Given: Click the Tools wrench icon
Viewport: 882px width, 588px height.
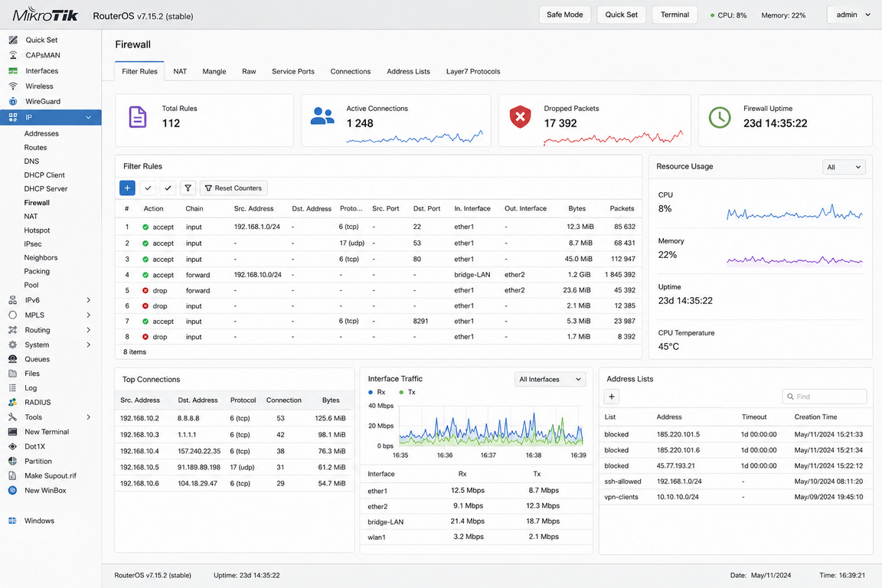Looking at the screenshot, I should [x=13, y=417].
